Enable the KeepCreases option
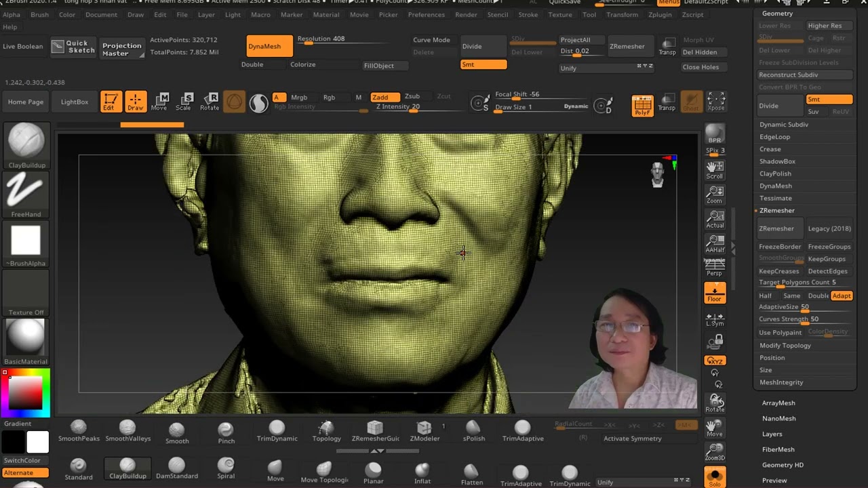 778,271
